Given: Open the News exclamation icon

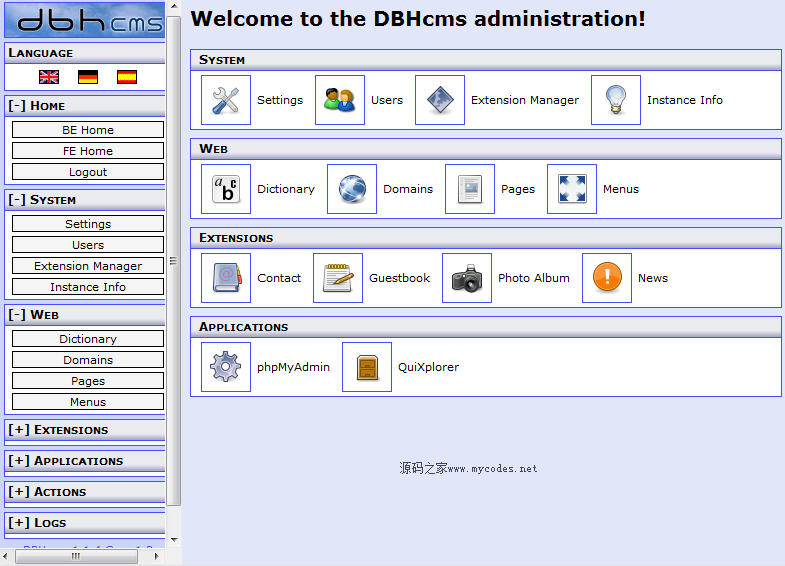Looking at the screenshot, I should click(x=607, y=278).
